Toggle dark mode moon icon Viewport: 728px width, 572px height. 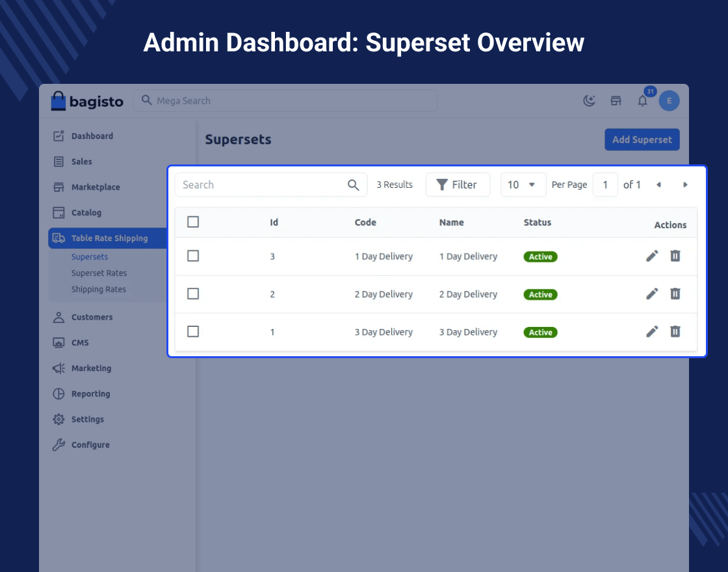(x=589, y=101)
